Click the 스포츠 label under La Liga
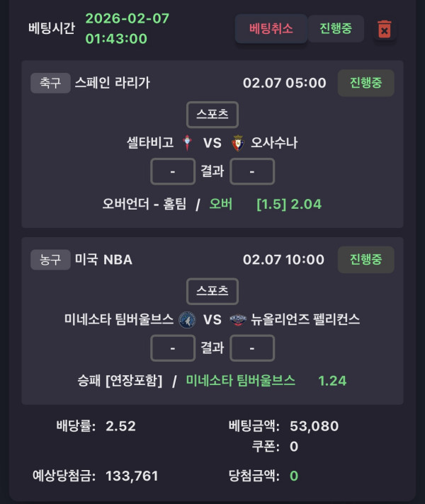The width and height of the screenshot is (425, 504). [x=212, y=115]
